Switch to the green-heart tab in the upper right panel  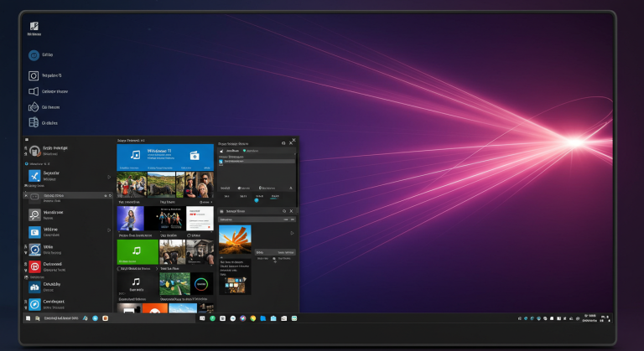click(251, 151)
